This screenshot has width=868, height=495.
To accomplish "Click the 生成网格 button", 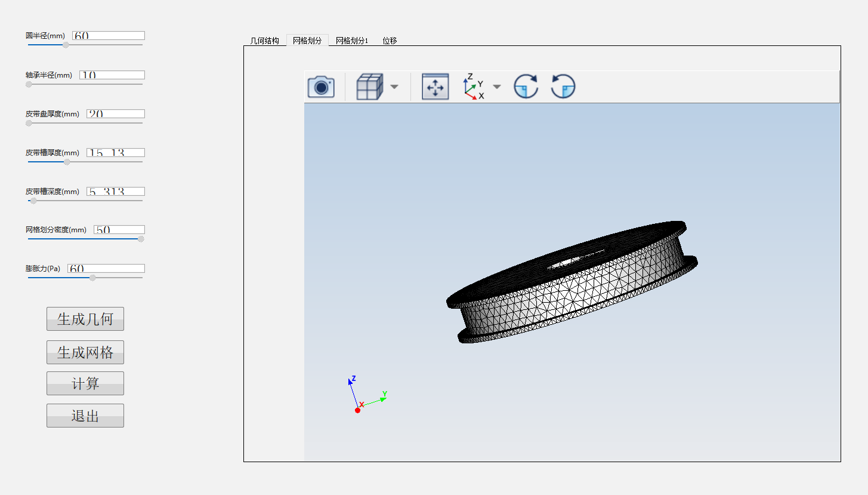I will pyautogui.click(x=85, y=352).
